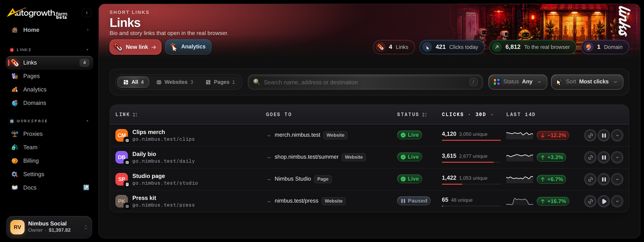Open the Analytics button in the header
Image resolution: width=644 pixels, height=242 pixels.
[x=188, y=47]
